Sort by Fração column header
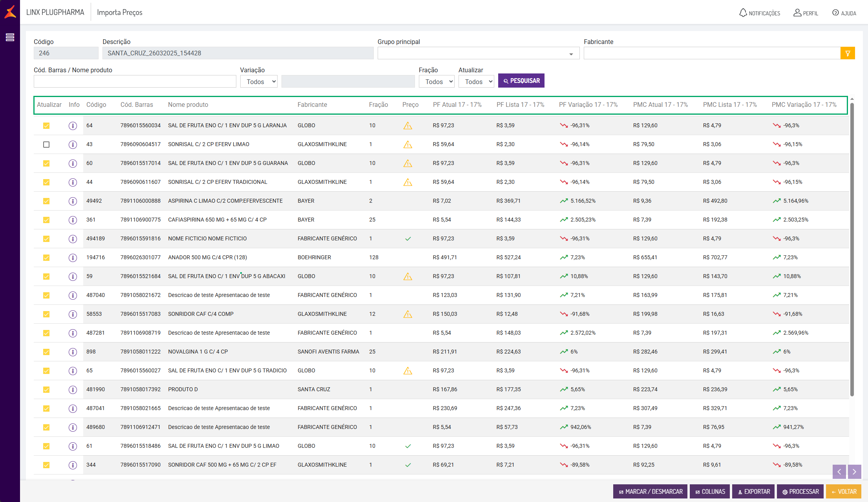868x502 pixels. click(x=378, y=104)
